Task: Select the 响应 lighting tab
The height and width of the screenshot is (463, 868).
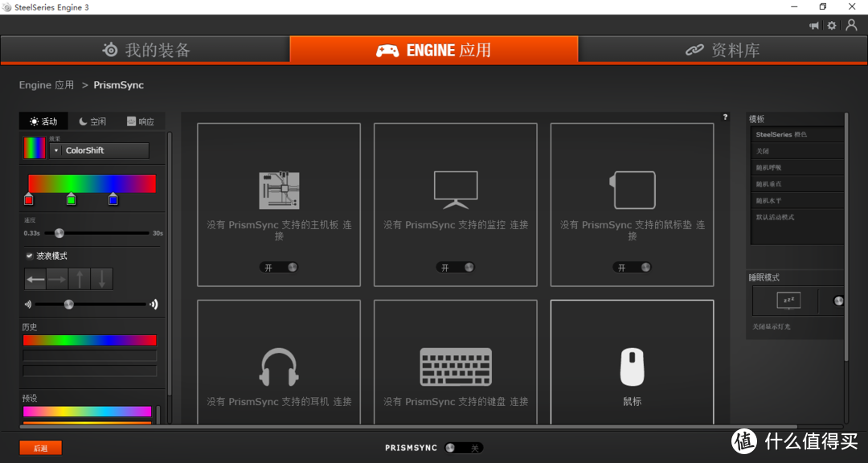Action: coord(141,121)
